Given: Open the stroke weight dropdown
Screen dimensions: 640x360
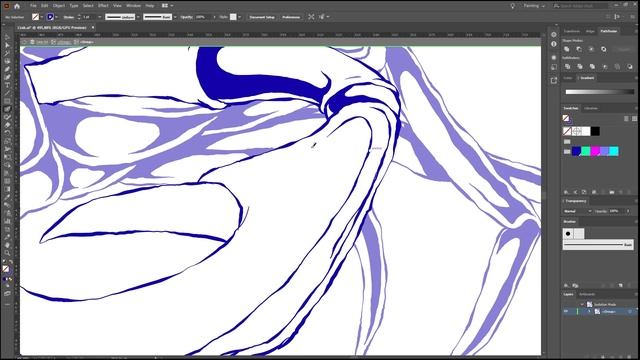Looking at the screenshot, I should coord(100,17).
